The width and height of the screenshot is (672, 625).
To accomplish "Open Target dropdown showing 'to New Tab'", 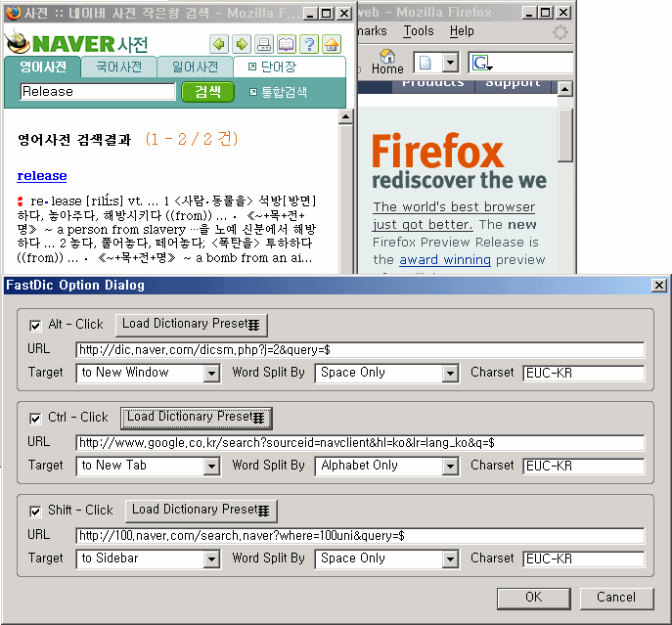I will 148,466.
